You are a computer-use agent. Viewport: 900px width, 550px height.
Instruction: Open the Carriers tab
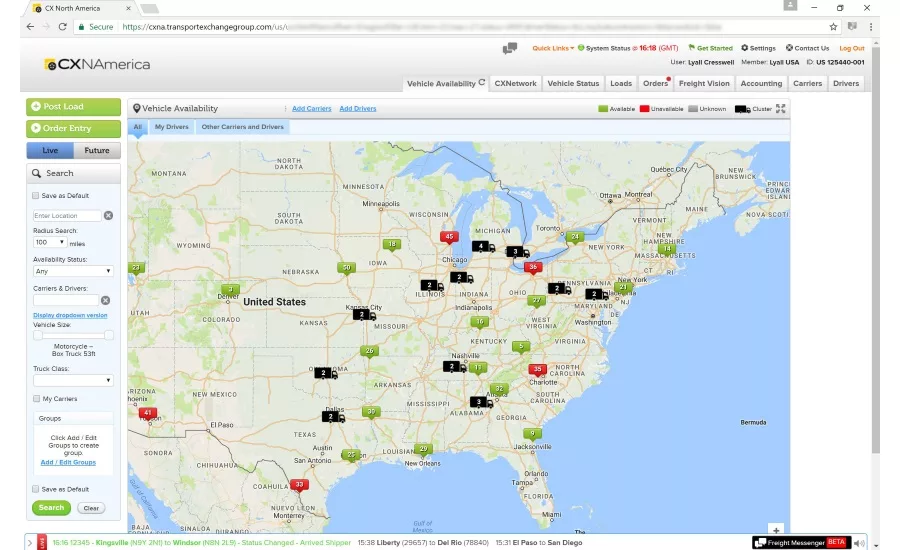click(808, 83)
